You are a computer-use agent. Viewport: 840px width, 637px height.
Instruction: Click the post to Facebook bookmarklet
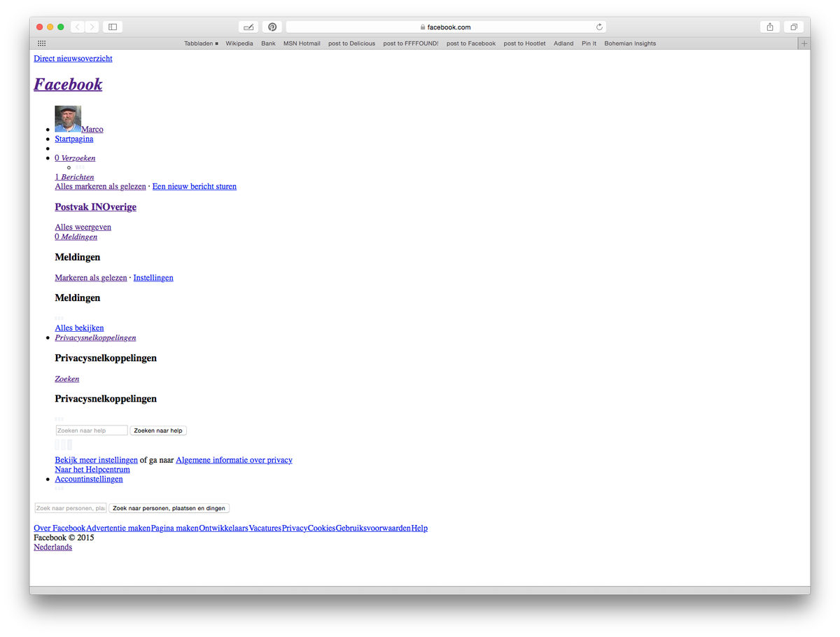click(x=471, y=43)
